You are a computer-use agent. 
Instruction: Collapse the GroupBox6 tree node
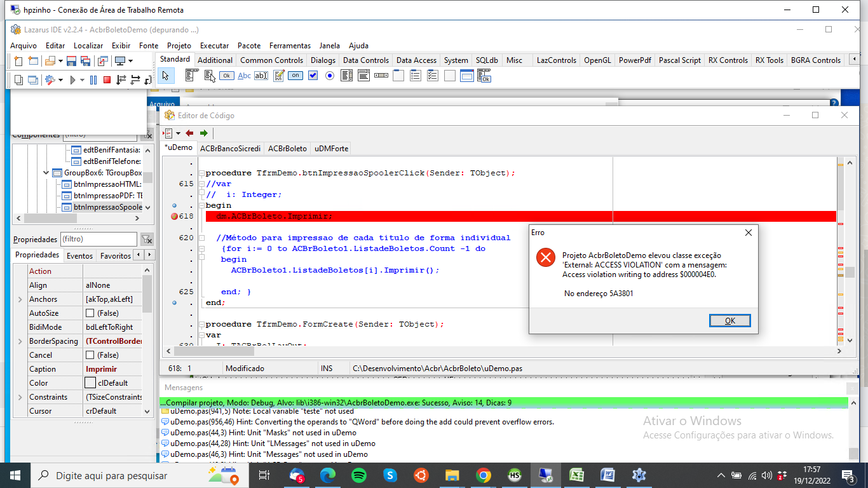[46, 173]
